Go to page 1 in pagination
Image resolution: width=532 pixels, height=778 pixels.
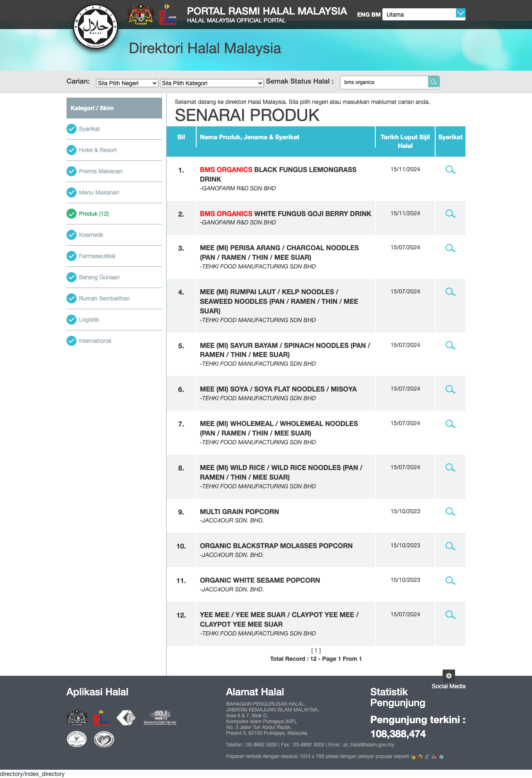(x=316, y=650)
